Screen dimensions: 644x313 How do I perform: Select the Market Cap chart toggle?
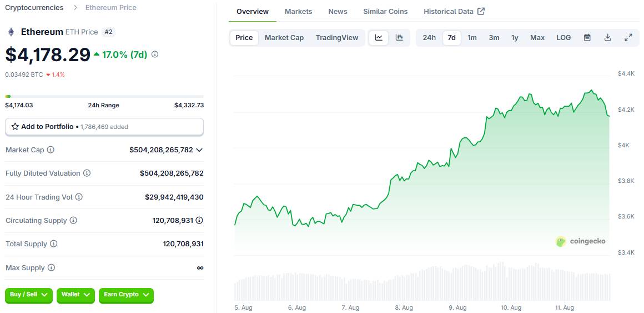[284, 38]
